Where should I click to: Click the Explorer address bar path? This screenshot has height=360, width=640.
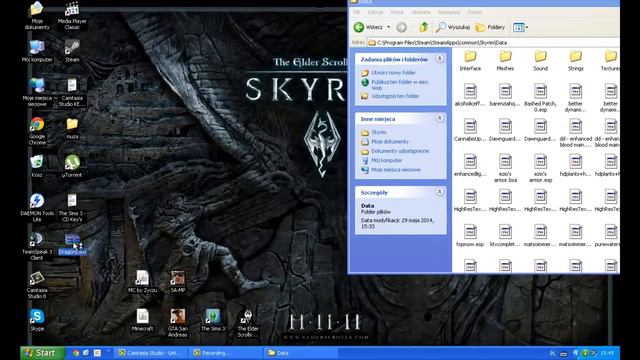494,42
